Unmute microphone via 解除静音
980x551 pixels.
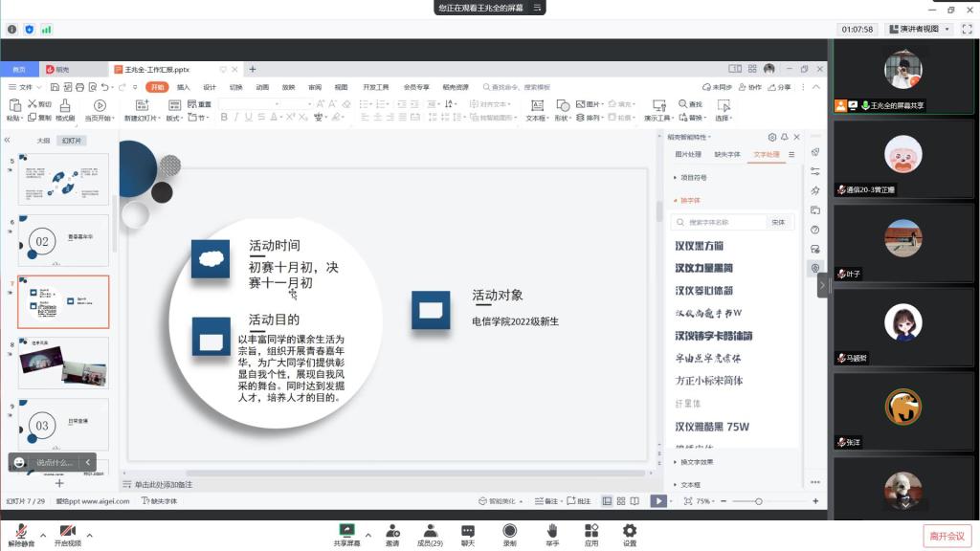click(20, 535)
